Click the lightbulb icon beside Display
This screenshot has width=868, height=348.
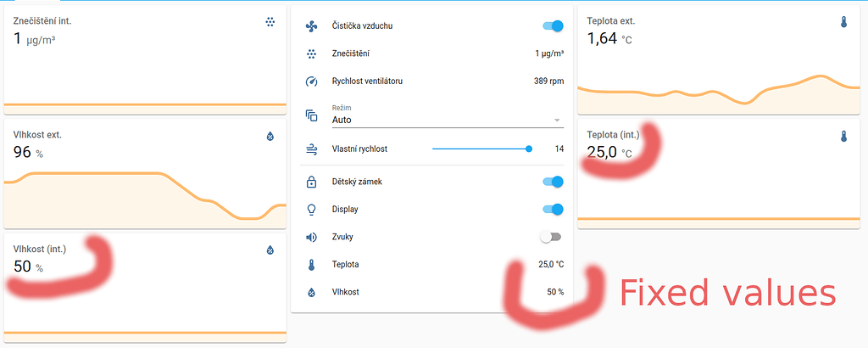pyautogui.click(x=311, y=210)
